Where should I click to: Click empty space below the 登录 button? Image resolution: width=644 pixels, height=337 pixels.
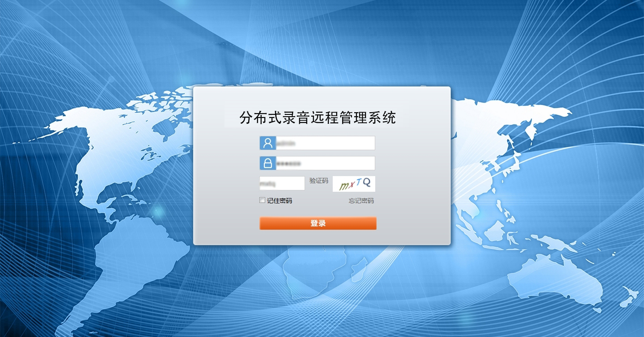point(318,237)
